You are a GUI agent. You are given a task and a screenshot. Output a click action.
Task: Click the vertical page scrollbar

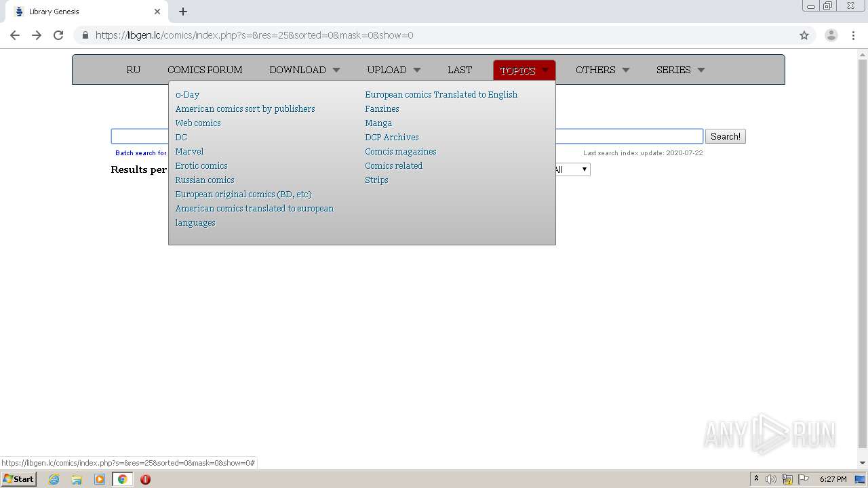coord(863,254)
